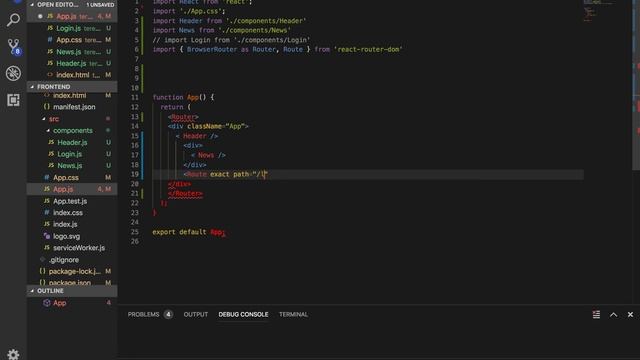The width and height of the screenshot is (640, 360).
Task: Click 'function App()' declaration line
Action: pyautogui.click(x=183, y=98)
